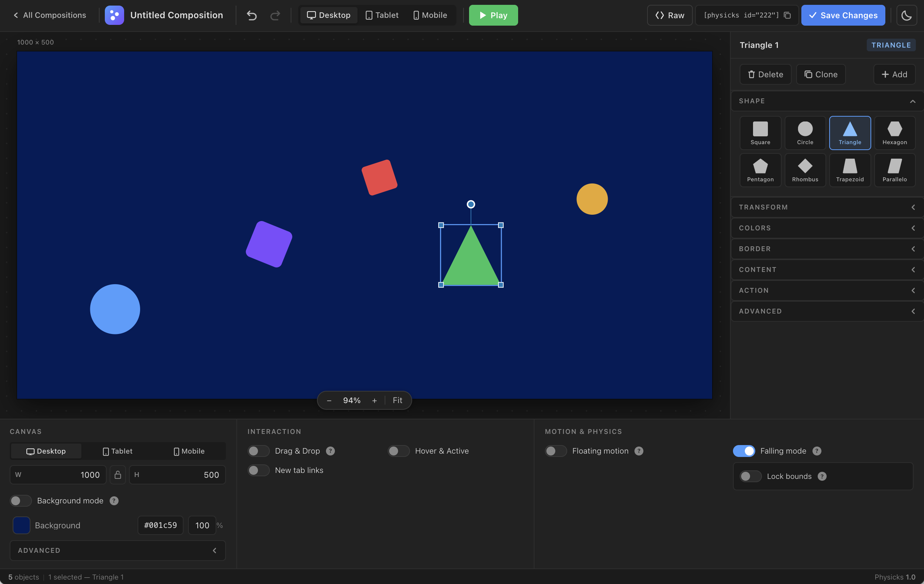Screen dimensions: 924x584
Task: Click the canvas width field 1000
Action: click(x=58, y=475)
